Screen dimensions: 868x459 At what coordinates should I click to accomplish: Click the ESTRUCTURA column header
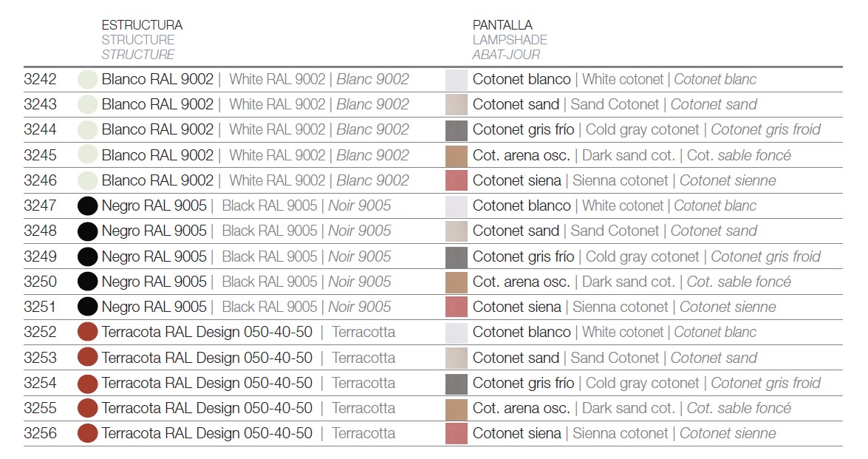coord(142,25)
